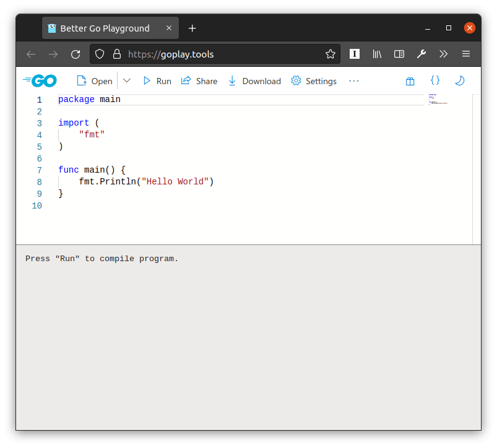Click the code minimap thumbnail

(x=438, y=99)
